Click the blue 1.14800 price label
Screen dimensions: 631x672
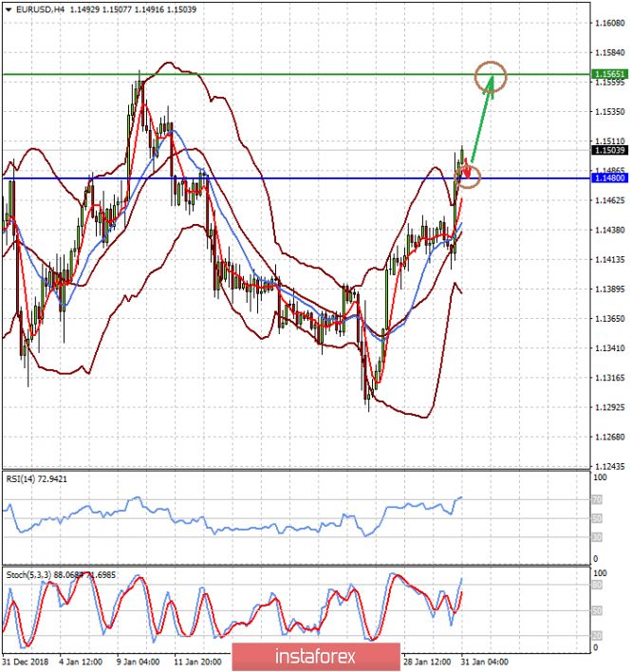pos(608,177)
